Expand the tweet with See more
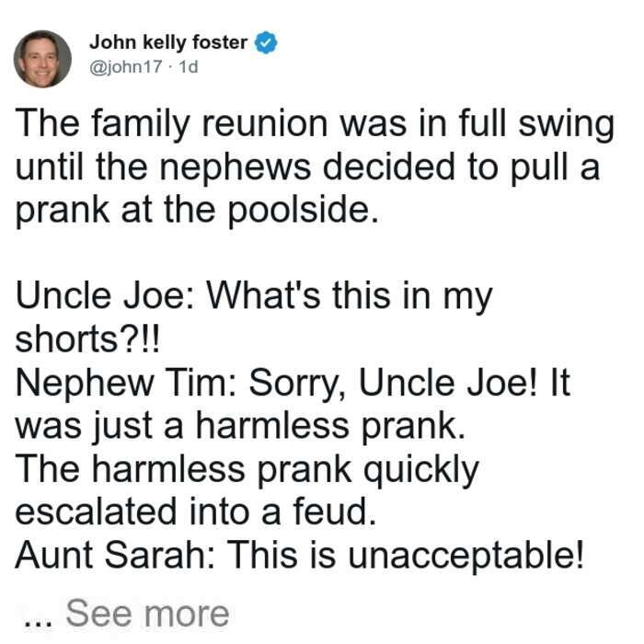 coord(147,614)
